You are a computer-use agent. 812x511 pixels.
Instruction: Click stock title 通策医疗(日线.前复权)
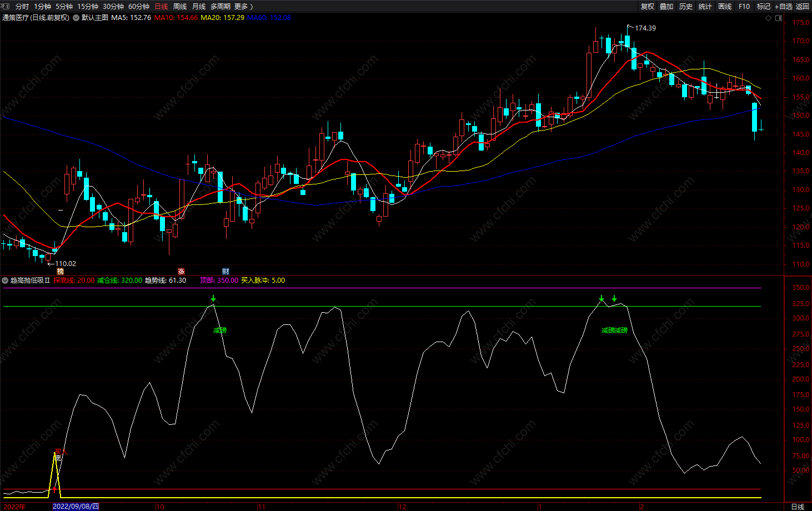pos(36,18)
